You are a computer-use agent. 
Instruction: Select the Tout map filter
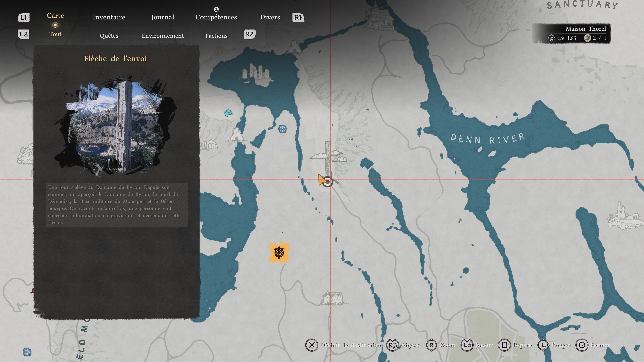click(55, 34)
